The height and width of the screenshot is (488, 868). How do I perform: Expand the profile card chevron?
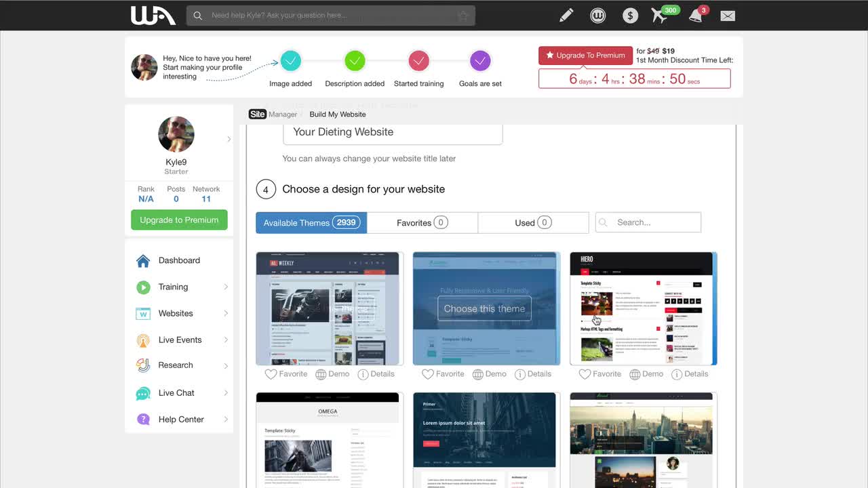229,139
